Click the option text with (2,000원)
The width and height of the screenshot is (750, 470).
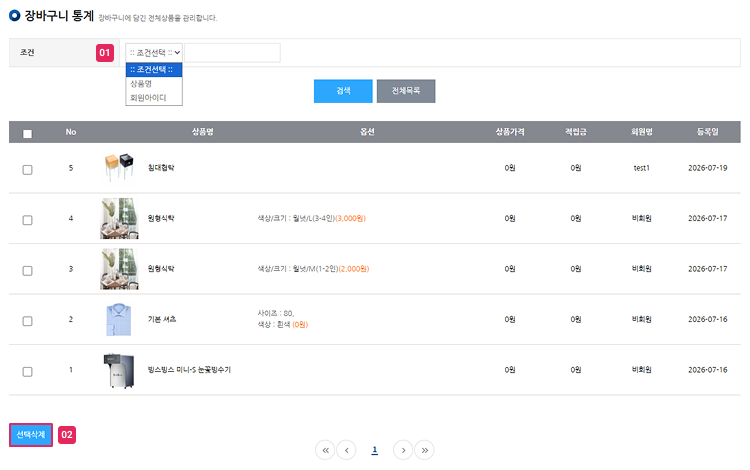tap(313, 269)
